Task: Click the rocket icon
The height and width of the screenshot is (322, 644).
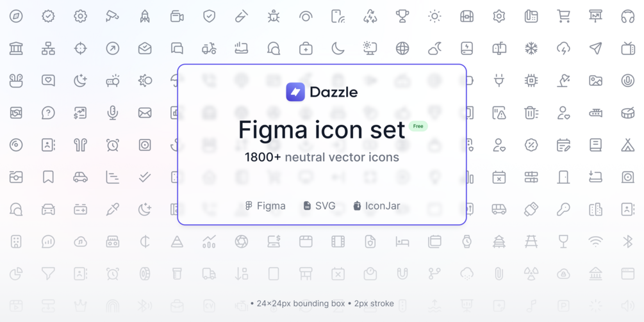Action: point(145,17)
